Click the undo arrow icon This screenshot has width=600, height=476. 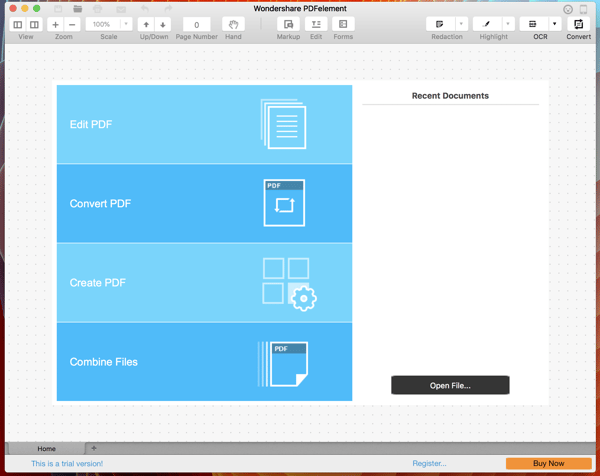click(145, 9)
